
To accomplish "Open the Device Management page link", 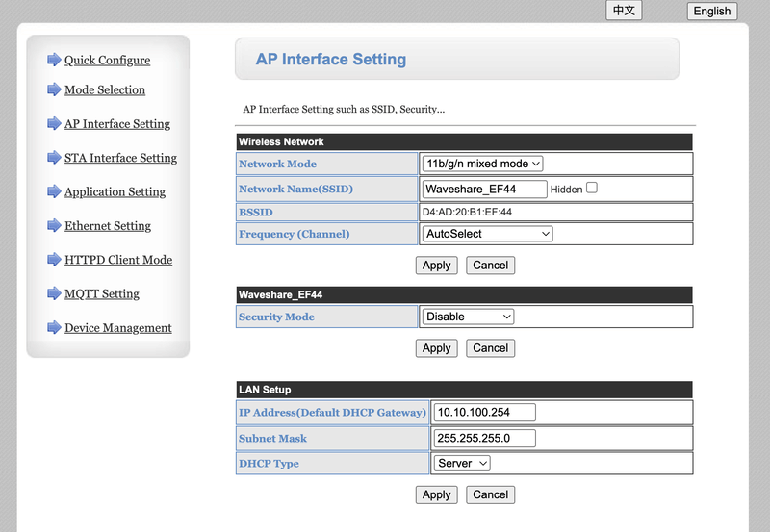I will 118,328.
